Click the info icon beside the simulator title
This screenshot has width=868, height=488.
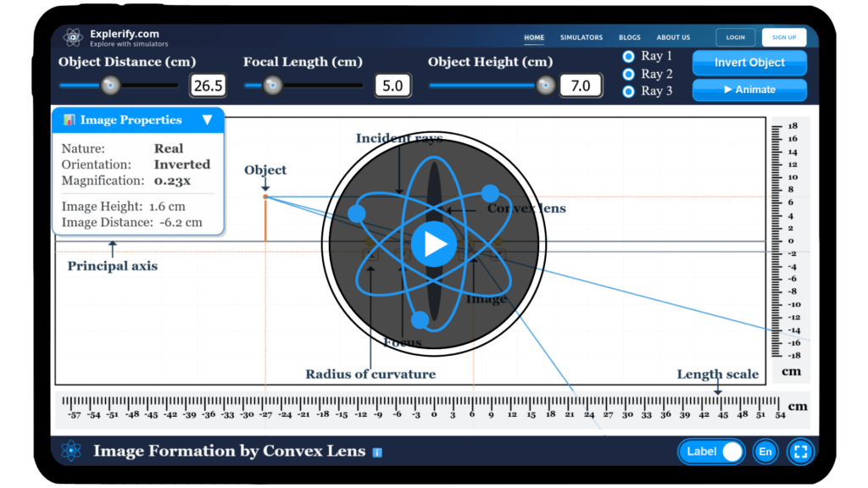click(376, 452)
